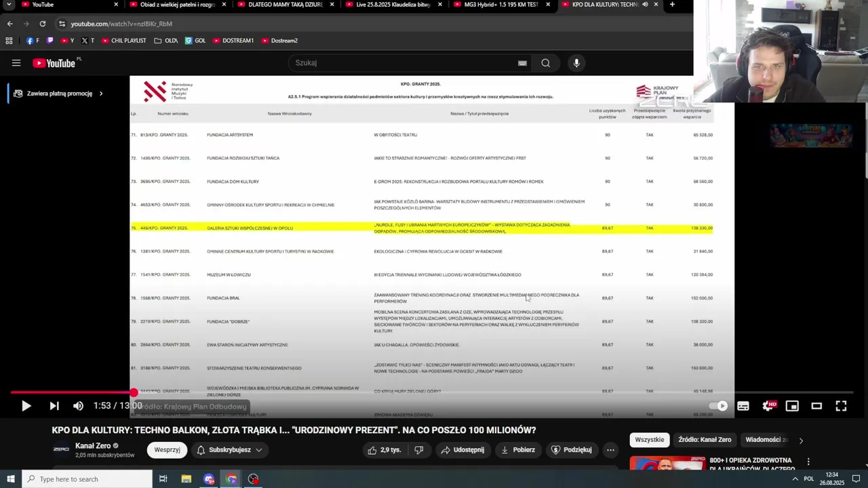Click the Wesprzyj join button

[167, 450]
